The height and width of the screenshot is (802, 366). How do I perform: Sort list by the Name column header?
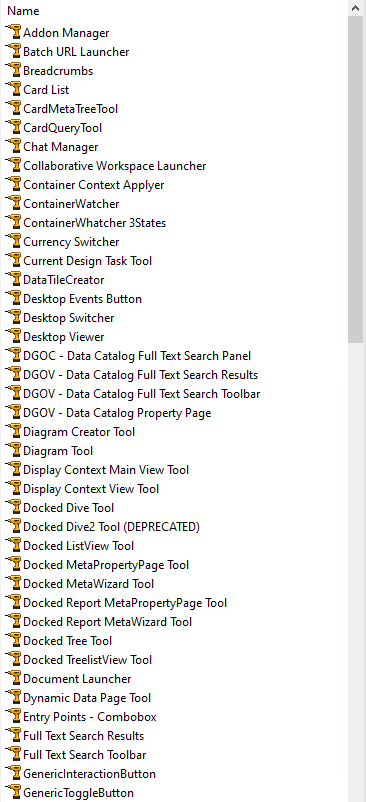[x=23, y=10]
